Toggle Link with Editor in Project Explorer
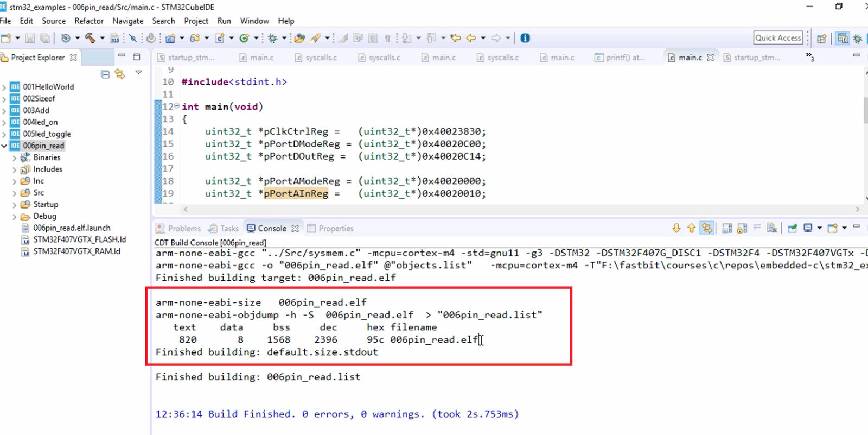The image size is (868, 435). pos(120,74)
